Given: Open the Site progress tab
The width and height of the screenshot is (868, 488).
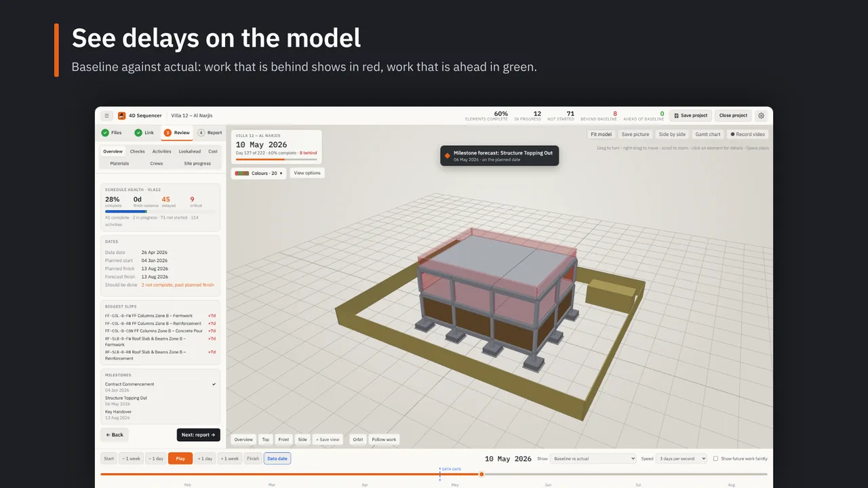Looking at the screenshot, I should point(197,163).
